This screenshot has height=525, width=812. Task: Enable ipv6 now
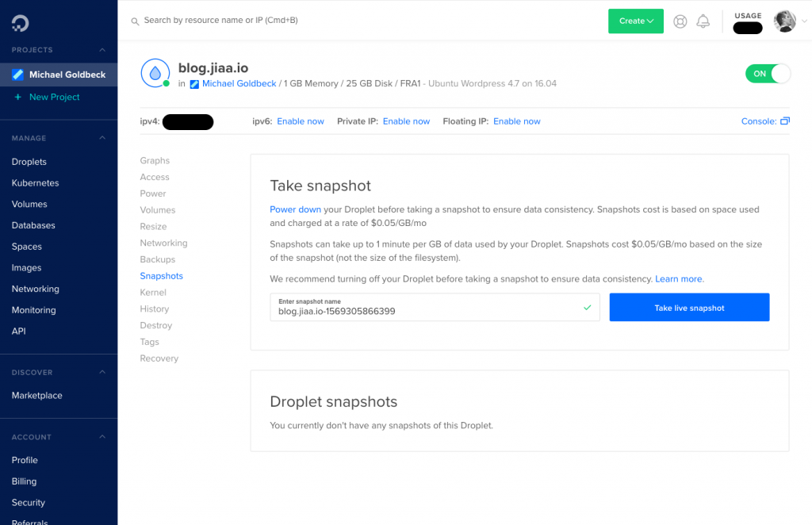[x=301, y=121]
